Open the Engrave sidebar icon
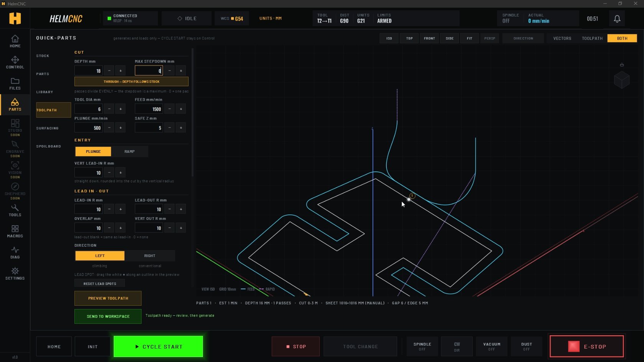Image resolution: width=644 pixels, height=362 pixels. 15,149
